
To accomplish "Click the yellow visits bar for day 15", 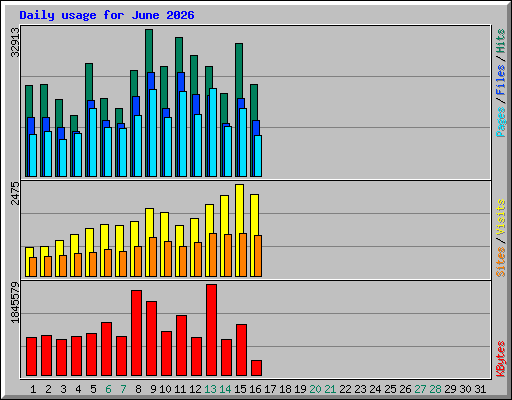I will point(239,208).
